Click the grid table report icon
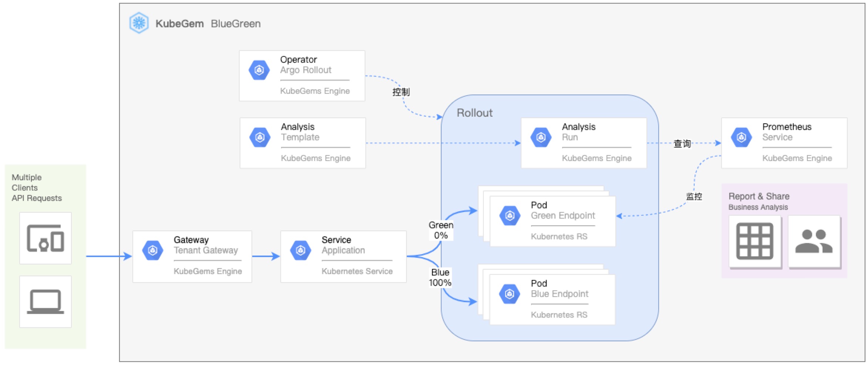 [755, 241]
